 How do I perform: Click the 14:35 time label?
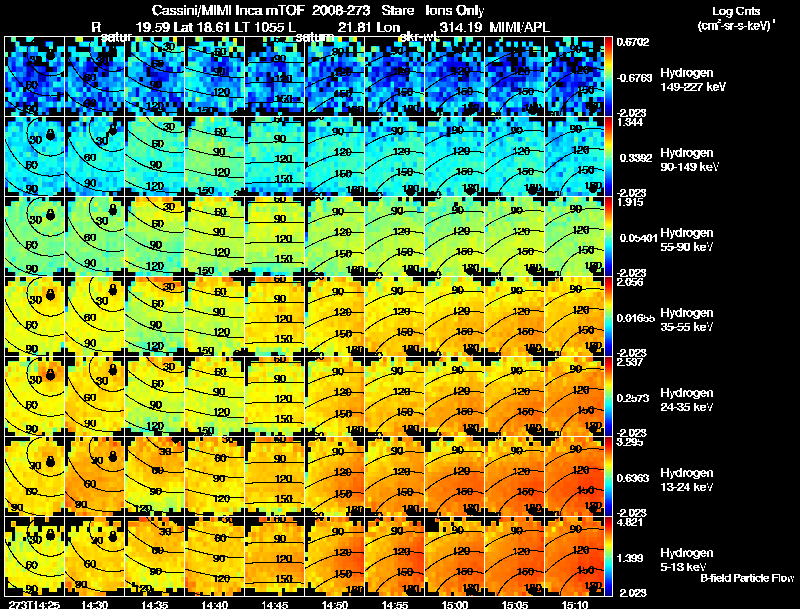coord(155,604)
